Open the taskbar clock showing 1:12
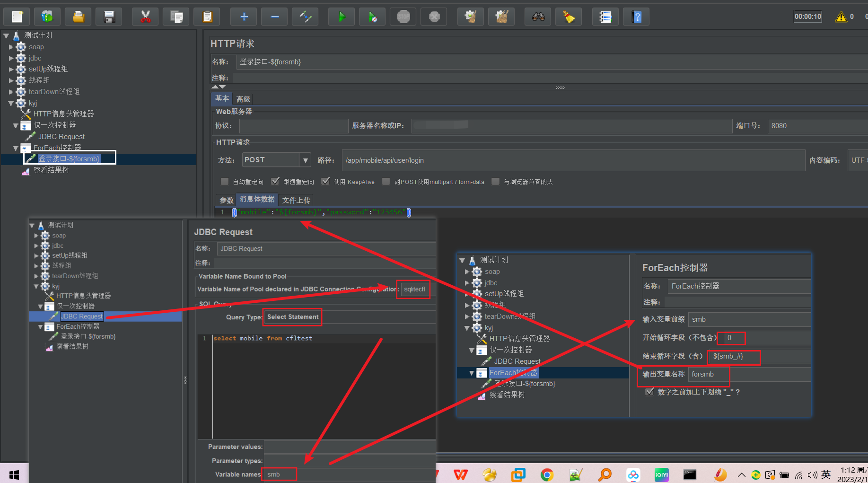This screenshot has height=483, width=868. pos(853,474)
